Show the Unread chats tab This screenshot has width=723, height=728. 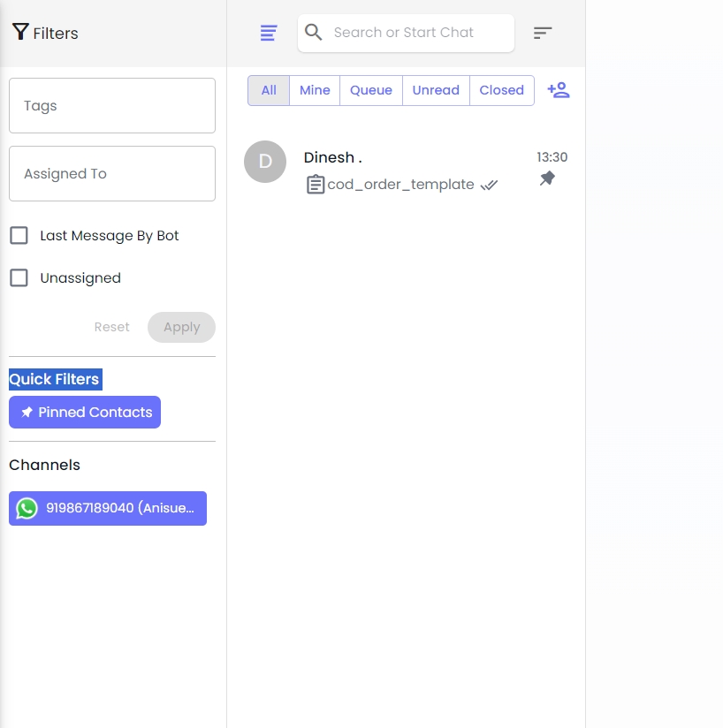point(436,90)
